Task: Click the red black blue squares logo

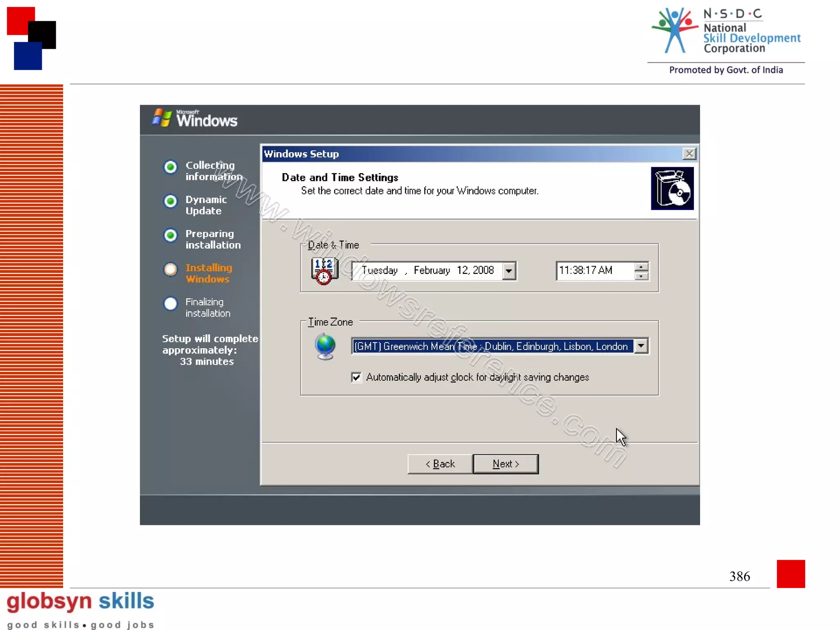Action: pos(31,39)
